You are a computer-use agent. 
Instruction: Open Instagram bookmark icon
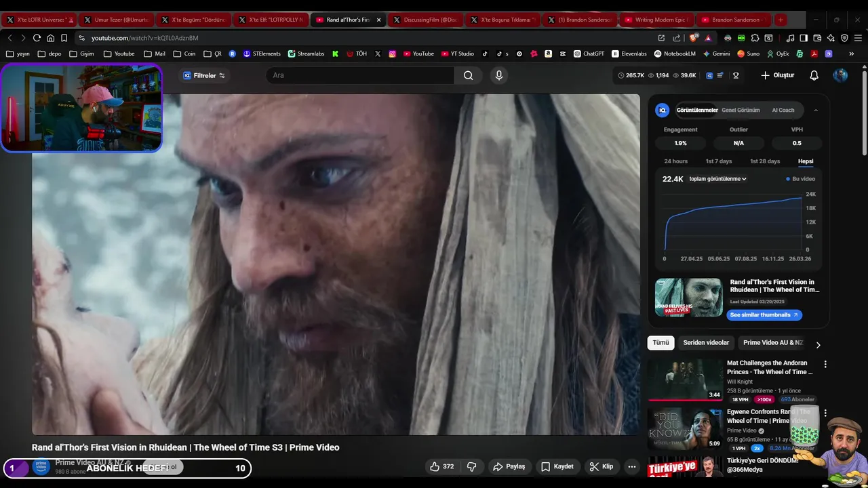pos(392,54)
